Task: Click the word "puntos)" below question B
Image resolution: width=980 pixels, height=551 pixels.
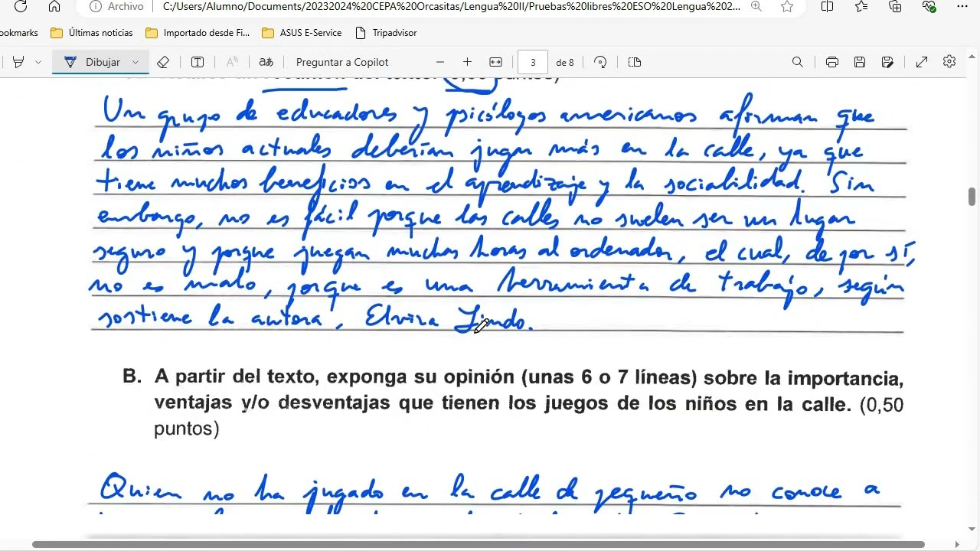Action: pyautogui.click(x=187, y=429)
